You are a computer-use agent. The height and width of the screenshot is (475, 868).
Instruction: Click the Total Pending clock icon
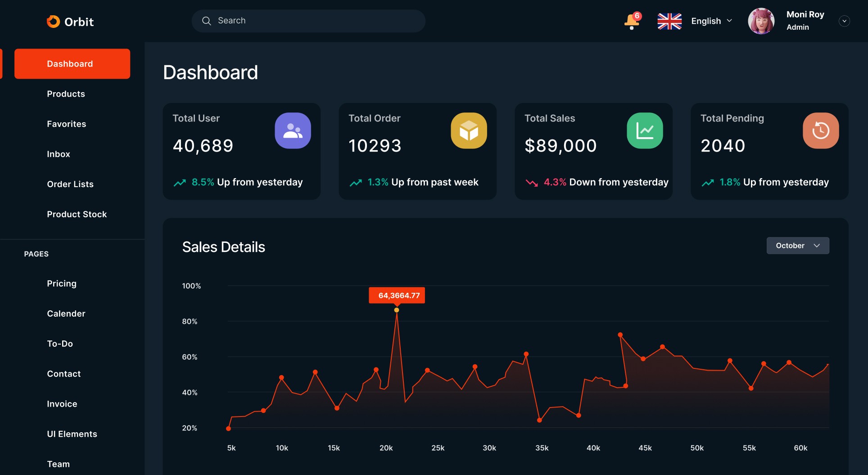(x=821, y=130)
